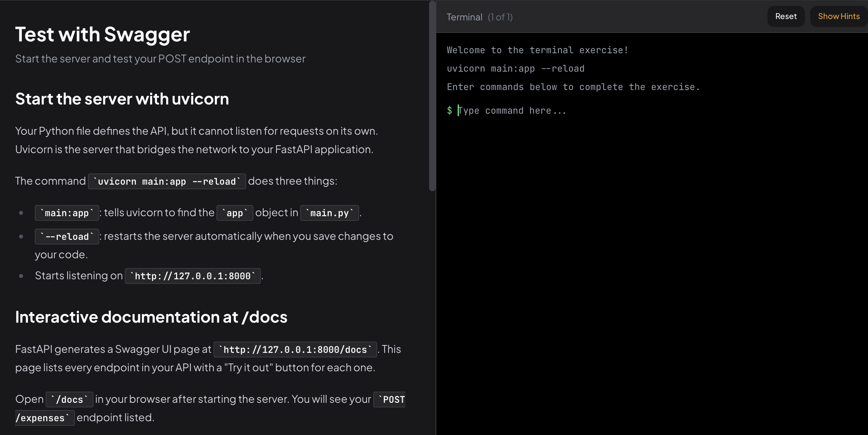The image size is (868, 435).
Task: Select the Terminal (1 of 1) tab label
Action: pyautogui.click(x=479, y=17)
